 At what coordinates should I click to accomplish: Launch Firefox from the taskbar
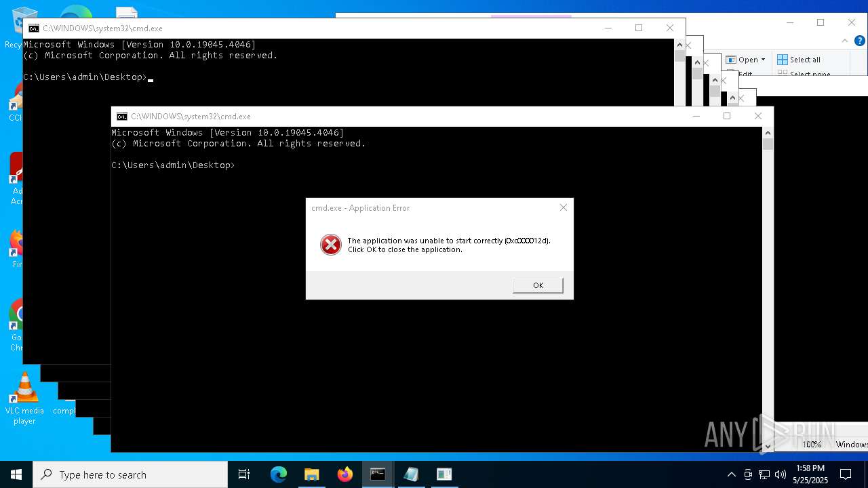[x=345, y=474]
